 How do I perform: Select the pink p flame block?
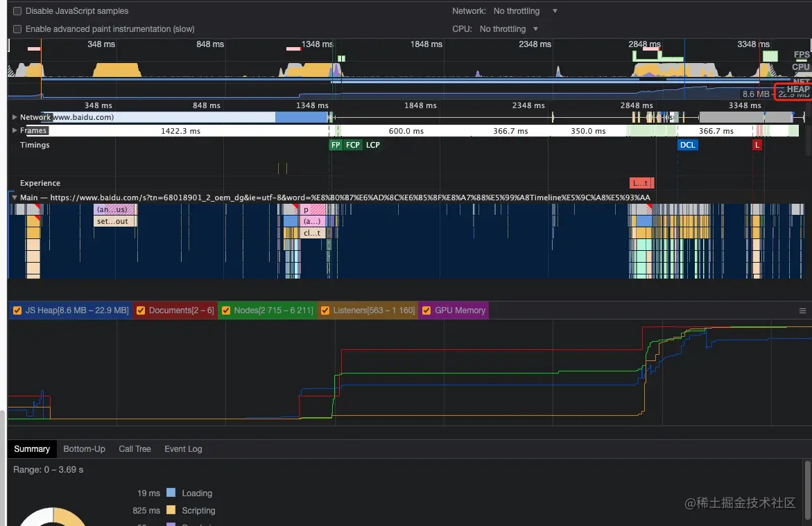coord(313,209)
